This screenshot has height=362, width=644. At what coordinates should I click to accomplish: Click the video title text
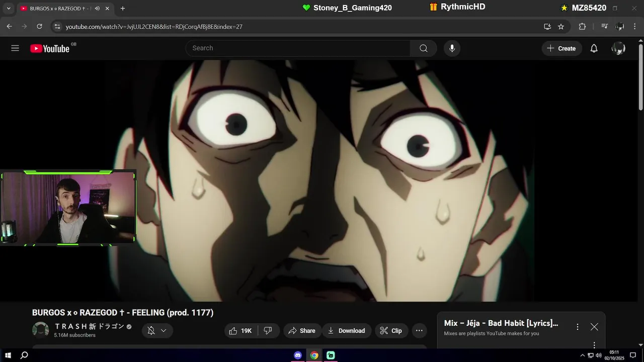[123, 313]
